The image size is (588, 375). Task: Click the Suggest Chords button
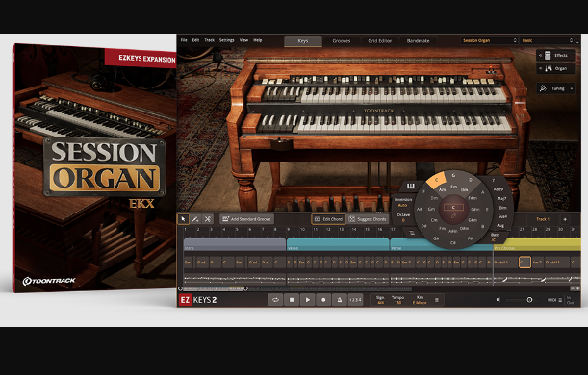coord(368,219)
